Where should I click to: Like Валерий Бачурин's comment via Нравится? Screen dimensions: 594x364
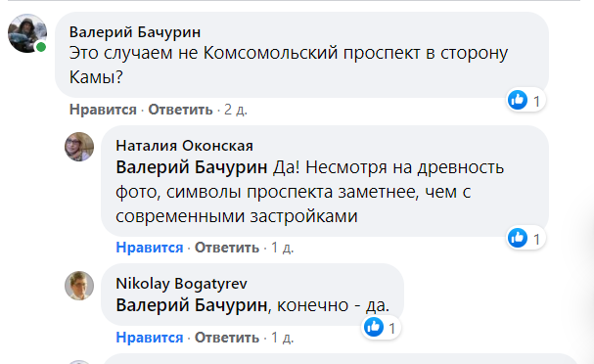coord(103,110)
